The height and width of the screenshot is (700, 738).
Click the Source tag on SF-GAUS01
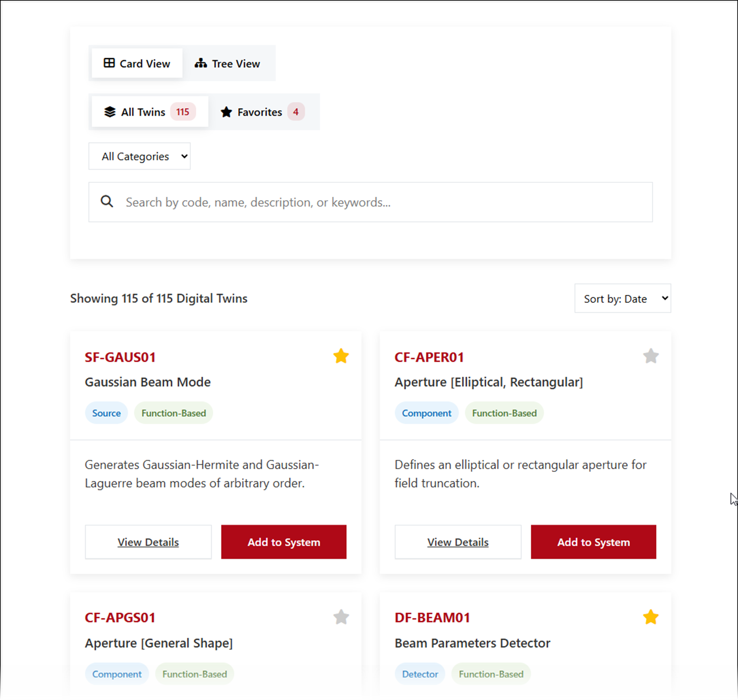[106, 413]
